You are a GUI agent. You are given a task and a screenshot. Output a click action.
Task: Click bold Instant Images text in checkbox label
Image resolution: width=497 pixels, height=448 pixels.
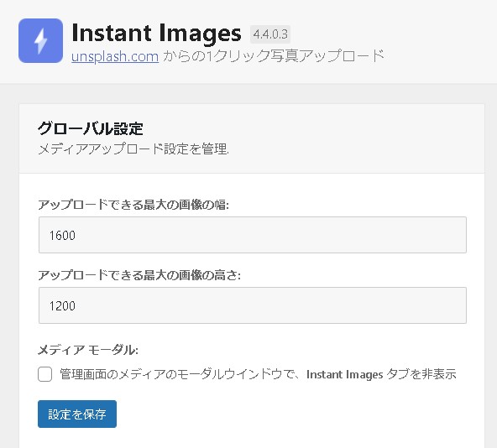click(x=345, y=374)
